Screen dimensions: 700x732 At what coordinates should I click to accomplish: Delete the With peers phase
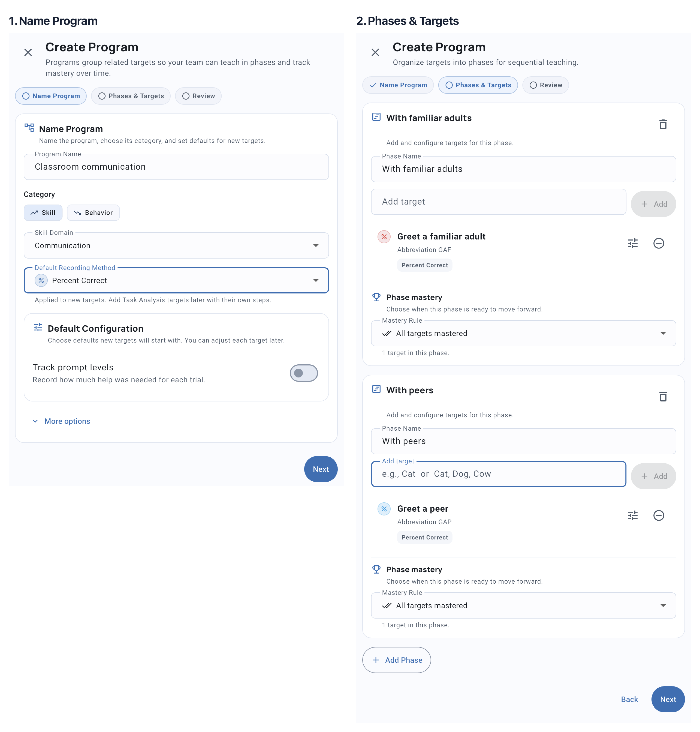pos(663,397)
